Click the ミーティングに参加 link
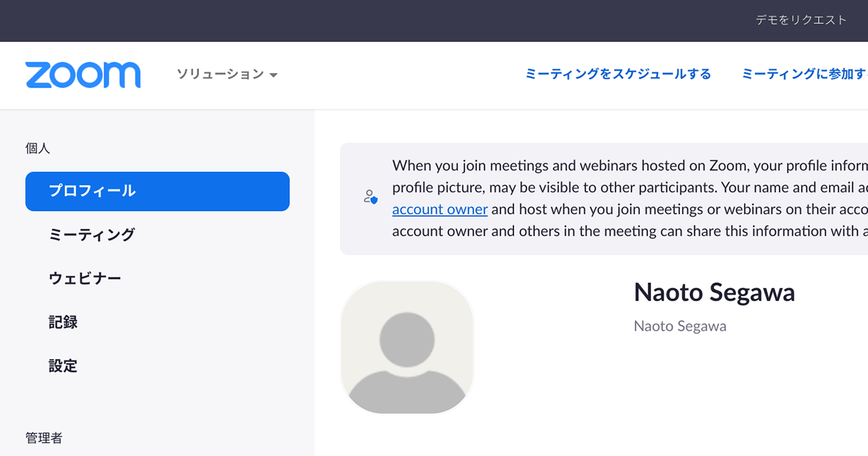 coord(804,74)
